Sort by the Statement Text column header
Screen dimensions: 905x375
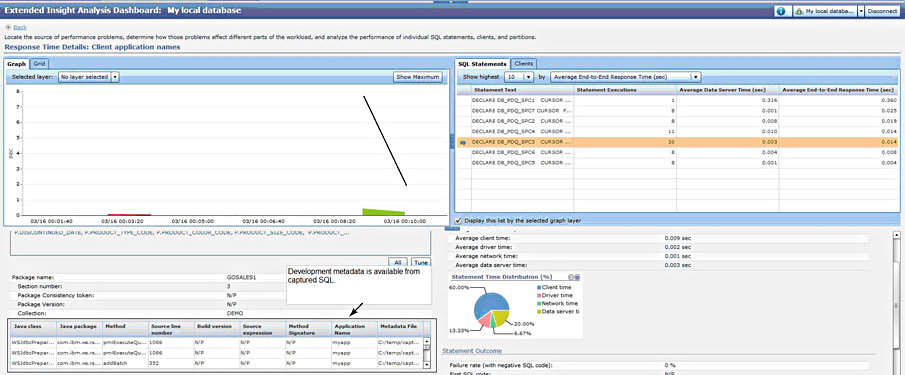(522, 90)
